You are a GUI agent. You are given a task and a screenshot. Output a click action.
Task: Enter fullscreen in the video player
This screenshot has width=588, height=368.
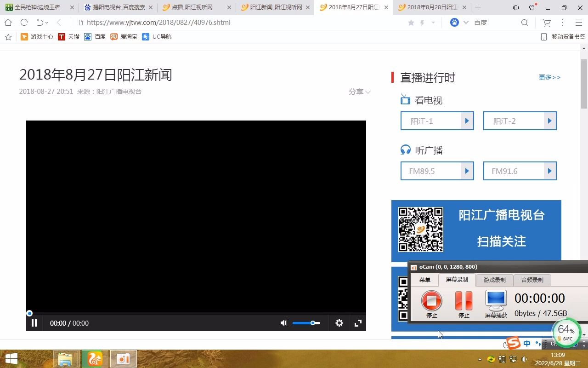pos(358,323)
